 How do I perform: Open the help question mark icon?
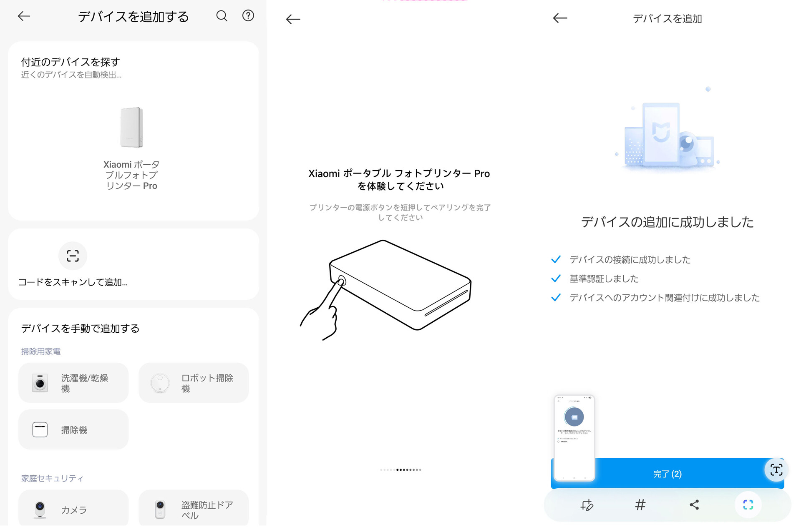pos(248,16)
